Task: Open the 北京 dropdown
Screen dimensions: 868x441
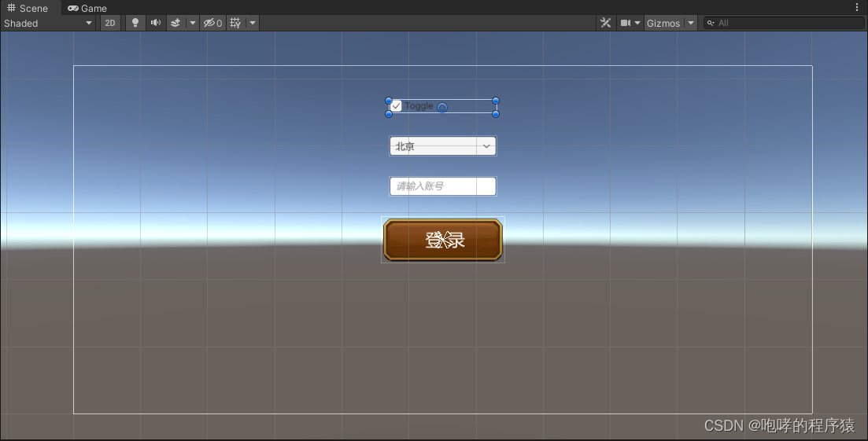Action: [443, 146]
